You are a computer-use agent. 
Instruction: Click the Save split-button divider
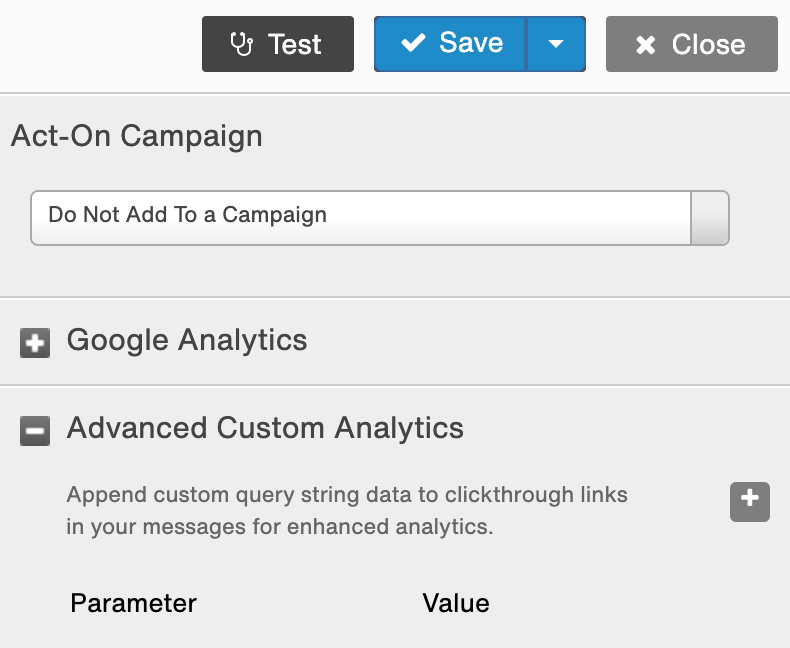click(x=526, y=44)
